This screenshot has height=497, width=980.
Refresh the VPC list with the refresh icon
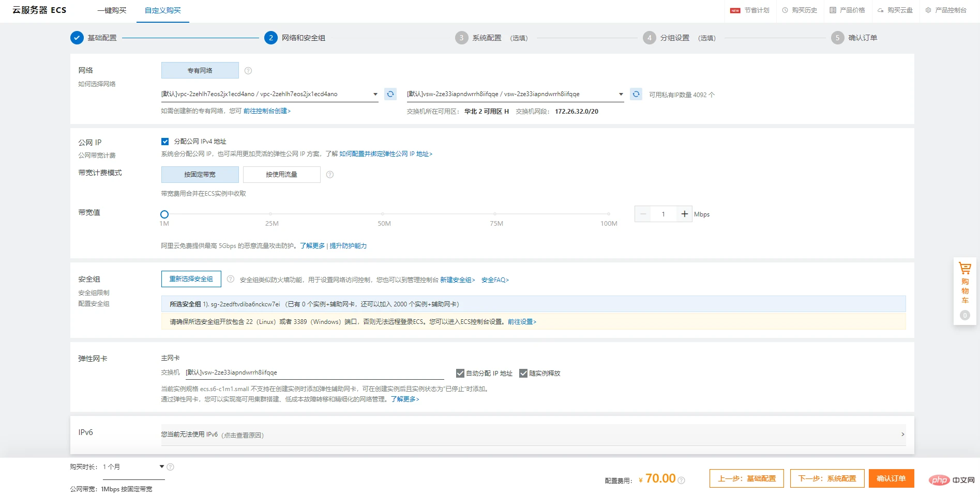tap(390, 94)
